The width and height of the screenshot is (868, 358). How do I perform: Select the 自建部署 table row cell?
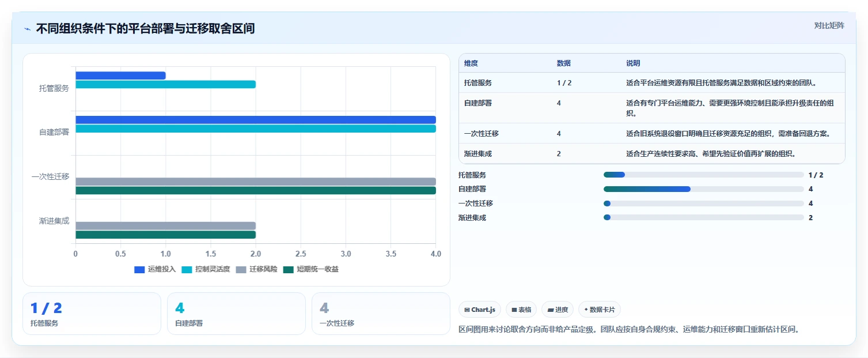coord(478,103)
